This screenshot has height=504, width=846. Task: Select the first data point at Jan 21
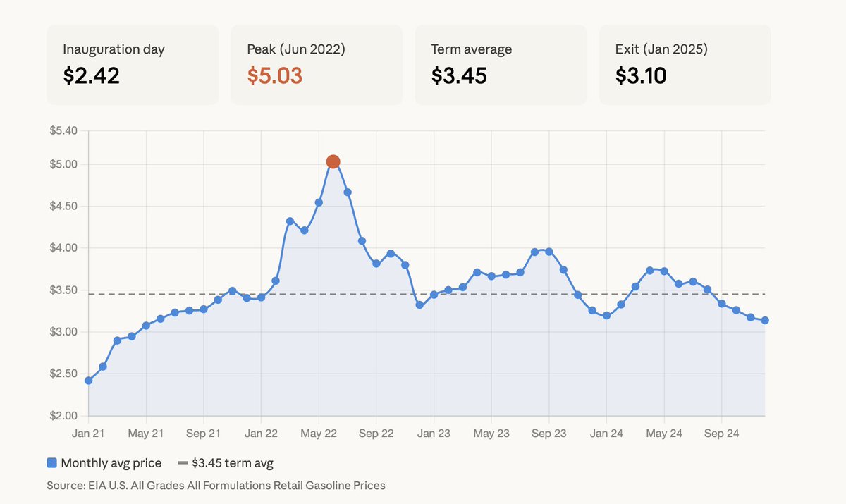pyautogui.click(x=88, y=381)
